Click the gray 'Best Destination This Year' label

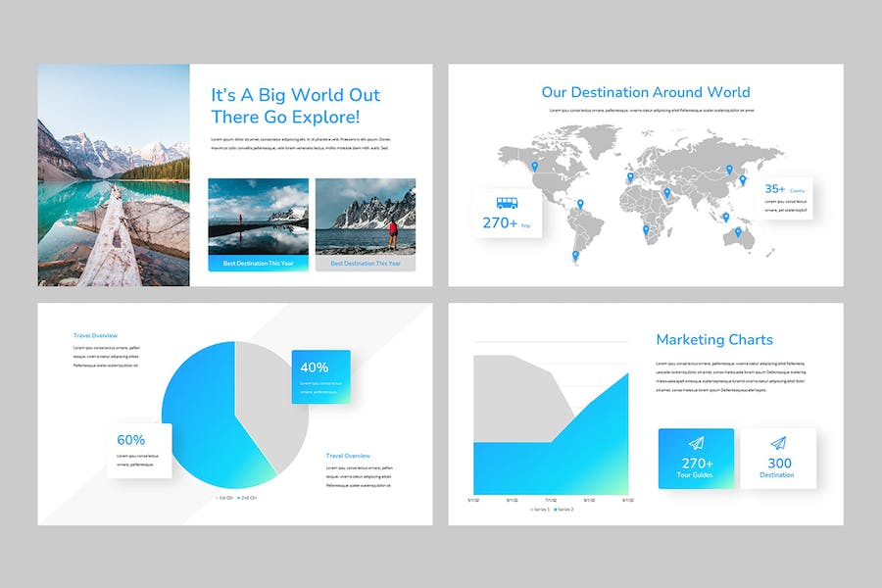[366, 264]
